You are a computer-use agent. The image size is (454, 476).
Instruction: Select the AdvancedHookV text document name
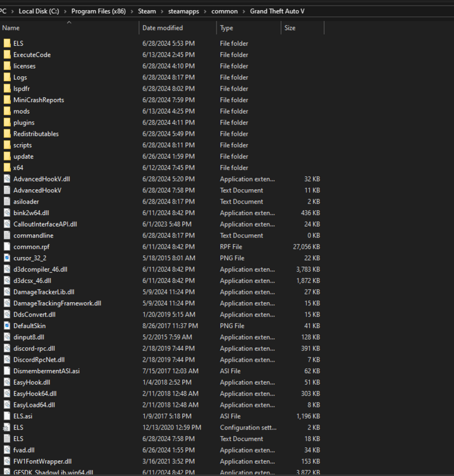pyautogui.click(x=37, y=190)
